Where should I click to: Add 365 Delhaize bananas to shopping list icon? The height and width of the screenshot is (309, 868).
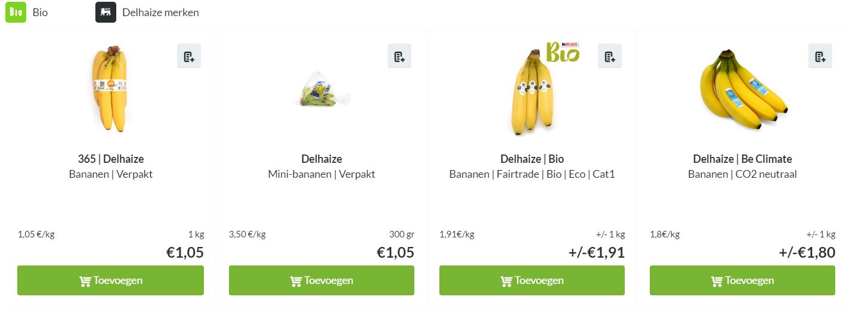tap(189, 56)
